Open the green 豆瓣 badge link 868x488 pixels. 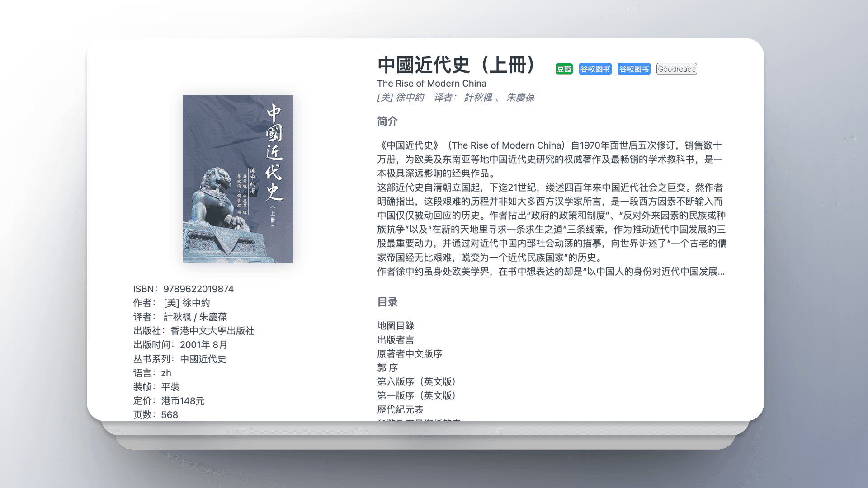click(564, 69)
